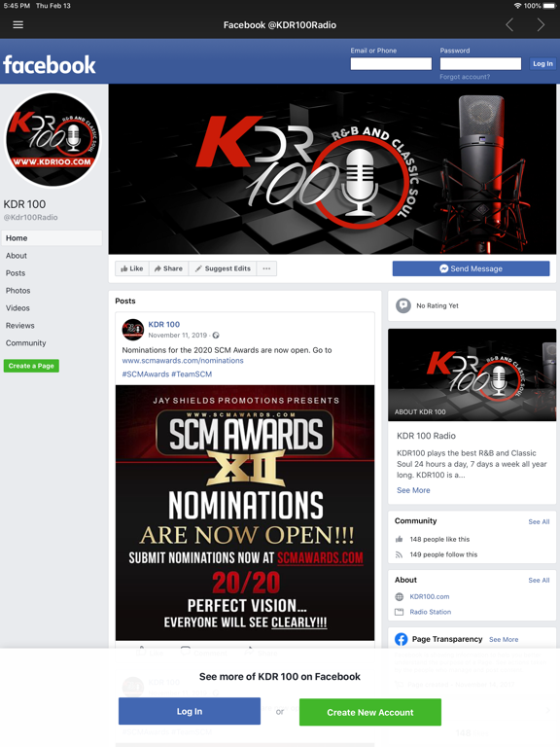This screenshot has height=747, width=560.
Task: Select the About tab in sidebar
Action: 17,256
